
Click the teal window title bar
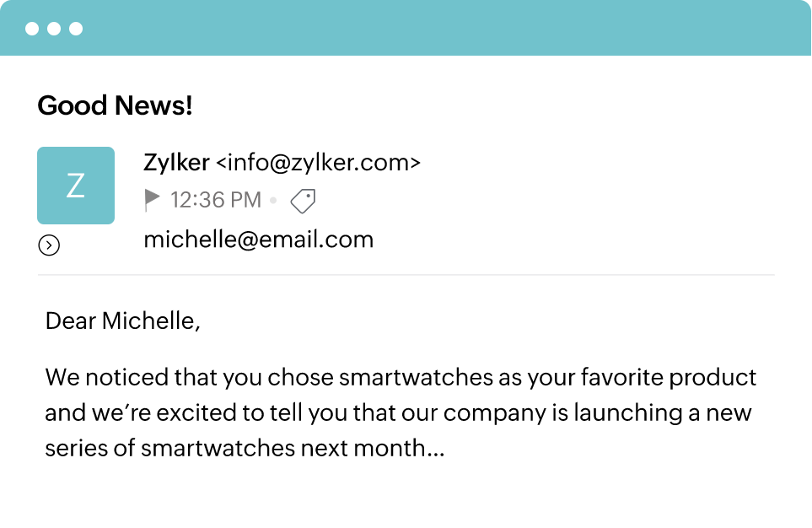(422, 29)
